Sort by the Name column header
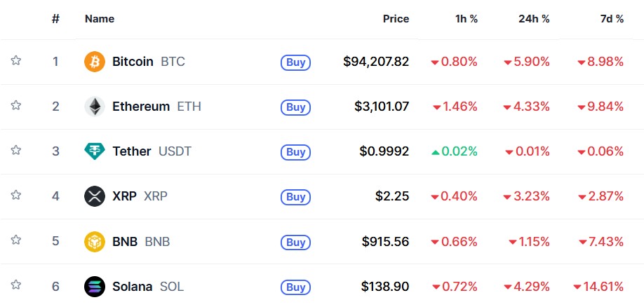 click(100, 19)
